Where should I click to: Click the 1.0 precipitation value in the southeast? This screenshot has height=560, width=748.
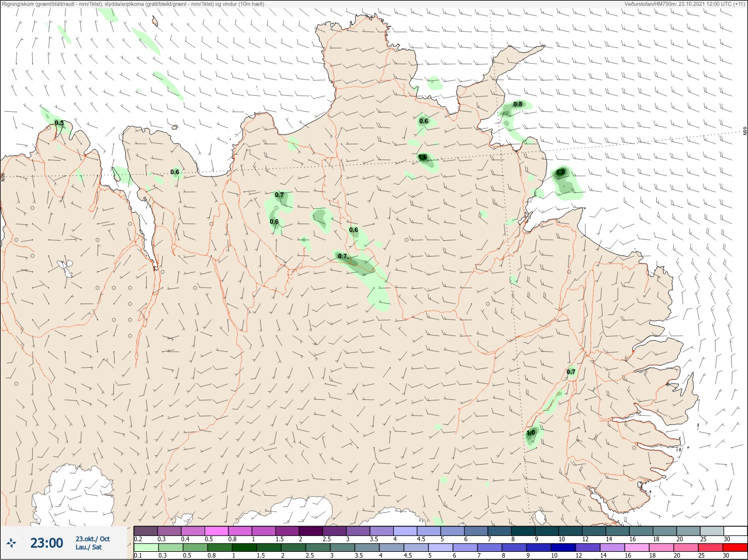(531, 433)
